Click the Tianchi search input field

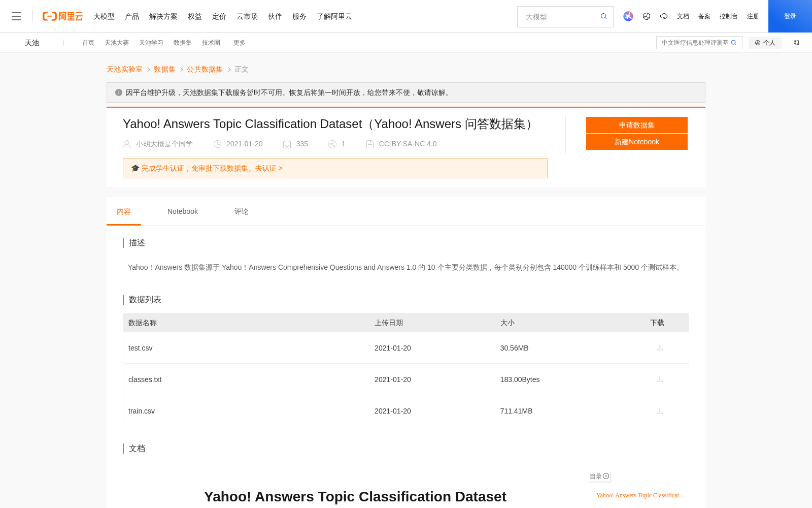(694, 43)
